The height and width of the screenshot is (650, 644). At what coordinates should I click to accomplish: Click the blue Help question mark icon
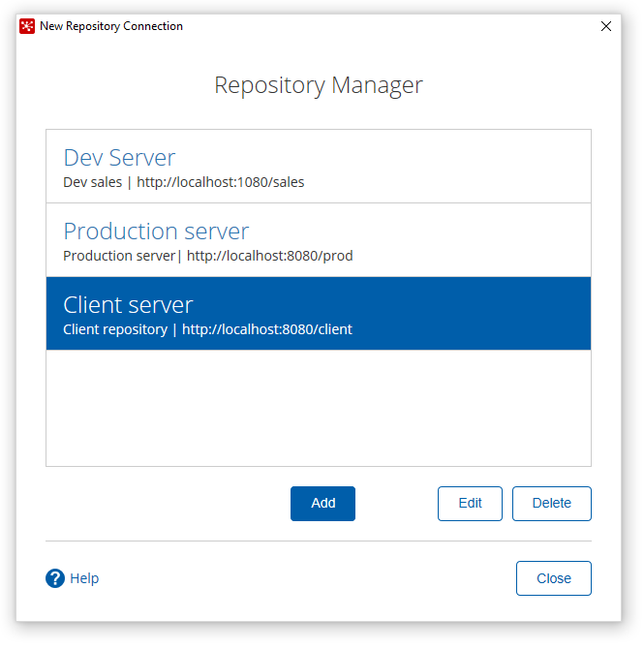click(x=55, y=578)
